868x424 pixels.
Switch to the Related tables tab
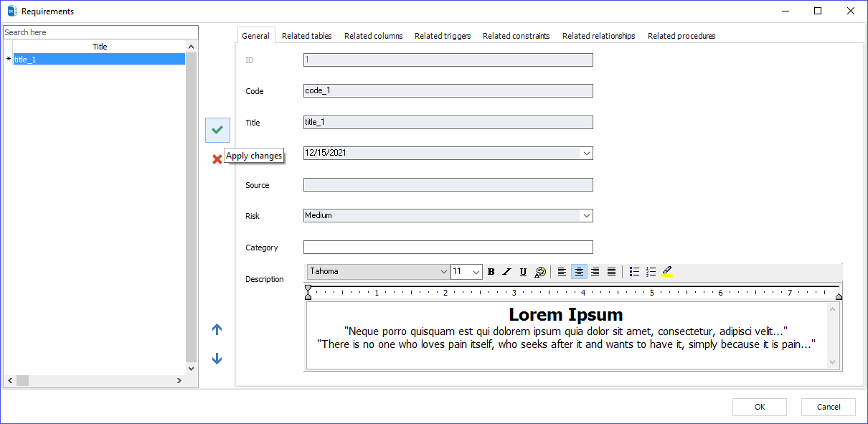306,35
